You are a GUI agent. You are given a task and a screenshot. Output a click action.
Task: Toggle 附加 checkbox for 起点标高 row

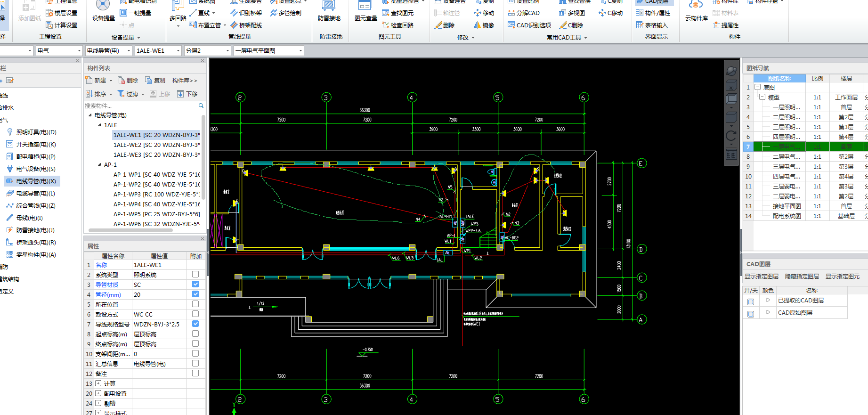coord(195,334)
